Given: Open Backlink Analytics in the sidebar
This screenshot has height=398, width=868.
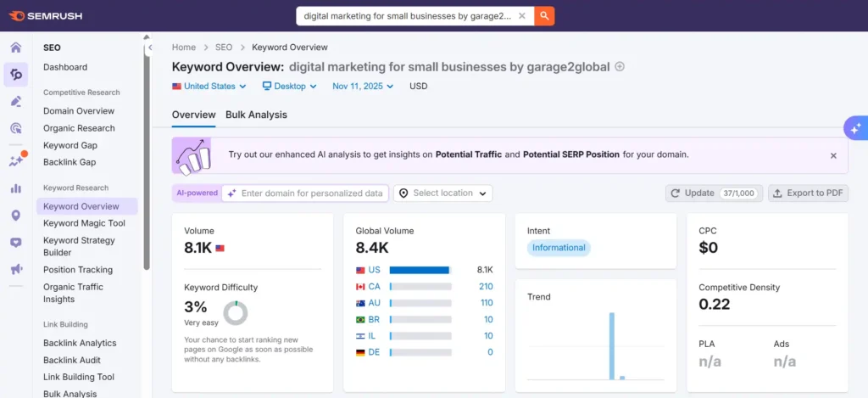Looking at the screenshot, I should [x=80, y=343].
